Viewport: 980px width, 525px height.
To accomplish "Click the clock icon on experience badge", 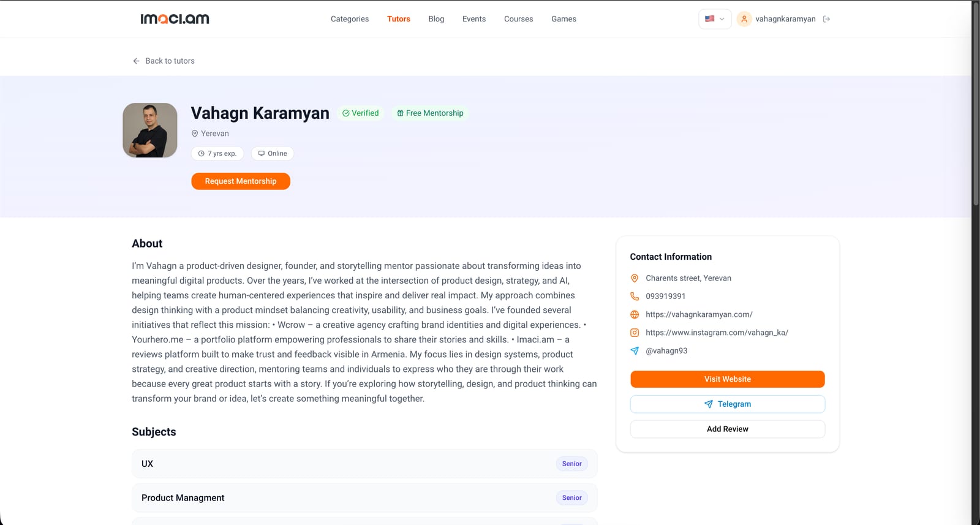I will coord(201,154).
